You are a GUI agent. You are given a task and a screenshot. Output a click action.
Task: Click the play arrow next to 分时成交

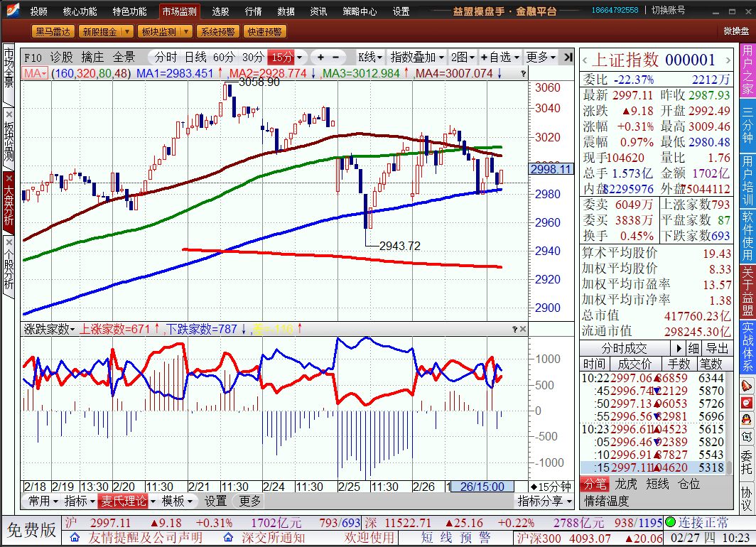coord(679,348)
